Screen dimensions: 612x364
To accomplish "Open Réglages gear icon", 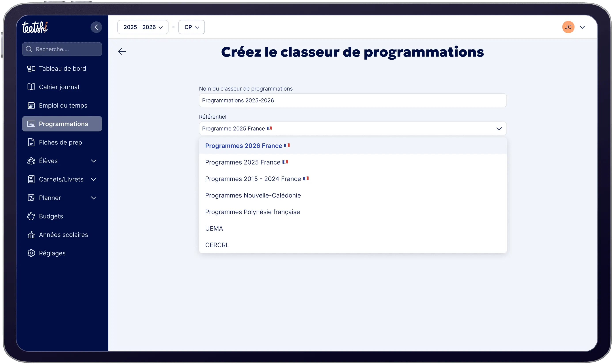I will coord(31,253).
